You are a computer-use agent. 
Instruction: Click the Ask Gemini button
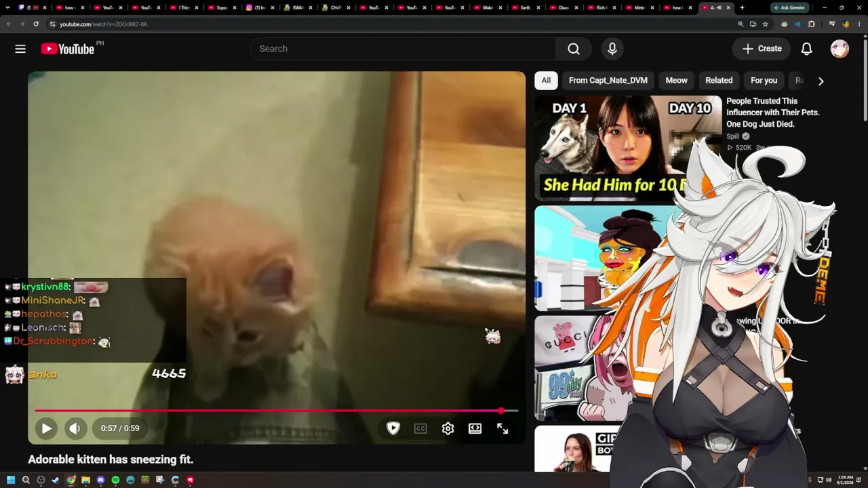[x=789, y=7]
